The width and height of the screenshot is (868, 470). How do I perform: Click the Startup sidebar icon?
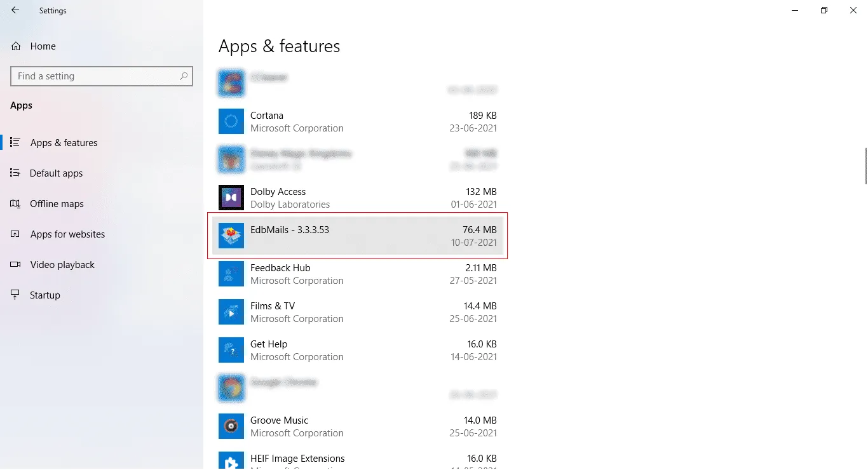pyautogui.click(x=16, y=295)
